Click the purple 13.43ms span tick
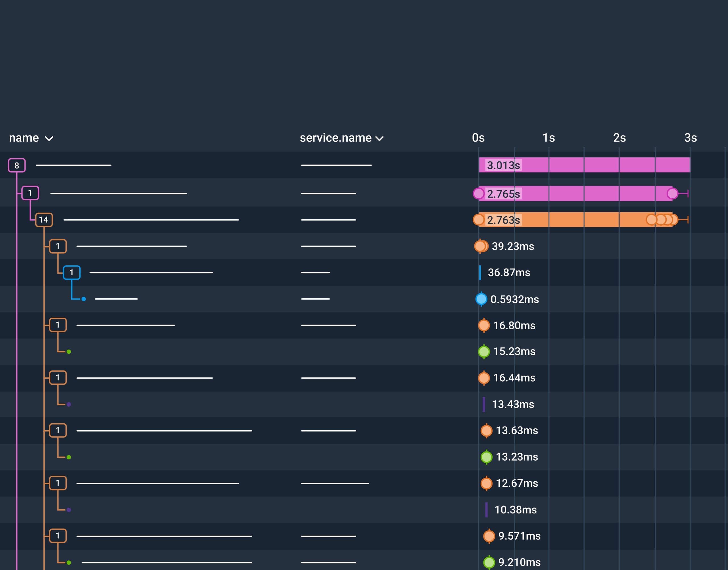Viewport: 728px width, 570px height. pyautogui.click(x=484, y=404)
